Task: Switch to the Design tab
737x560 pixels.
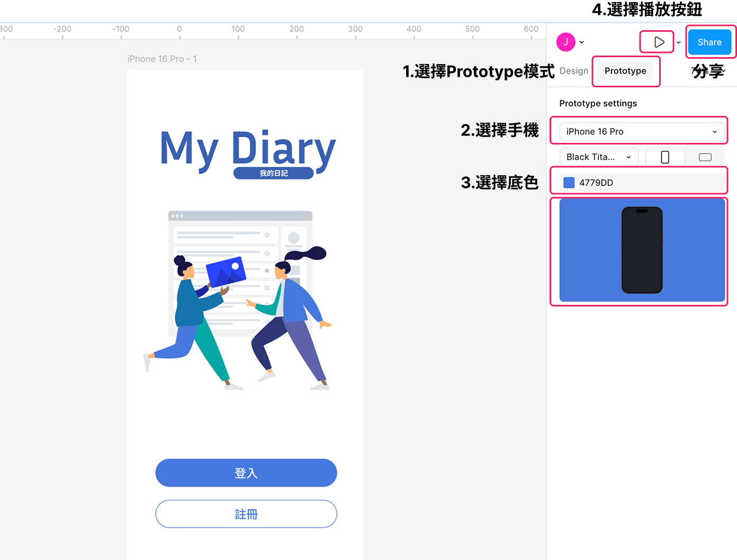Action: point(573,71)
